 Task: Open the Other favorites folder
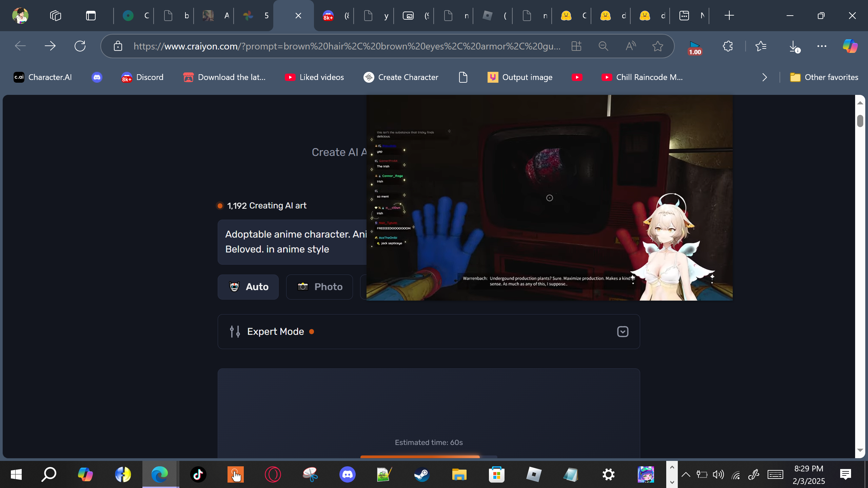point(824,77)
